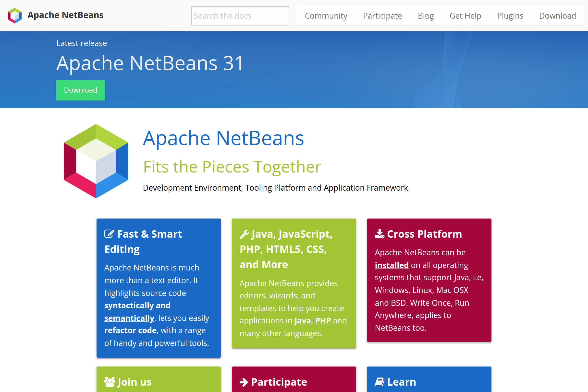
Task: Click the 'Cross Platform' heading
Action: pyautogui.click(x=424, y=234)
